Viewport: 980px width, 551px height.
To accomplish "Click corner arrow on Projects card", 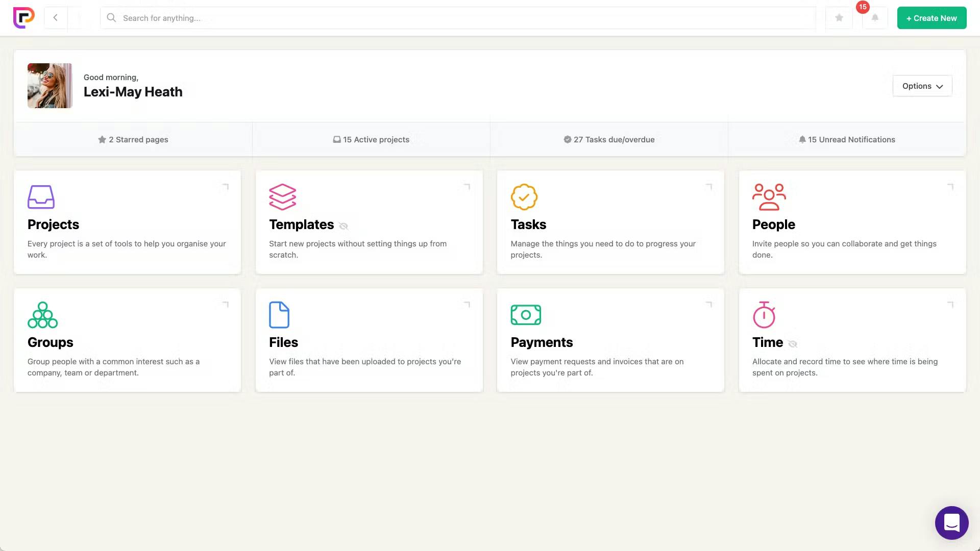I will click(x=225, y=187).
